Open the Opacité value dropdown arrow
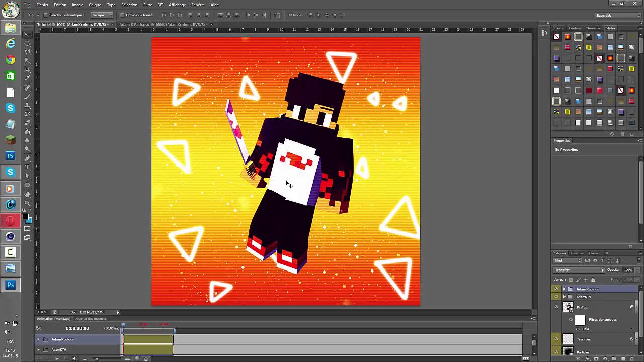This screenshot has width=644, height=362. 637,270
